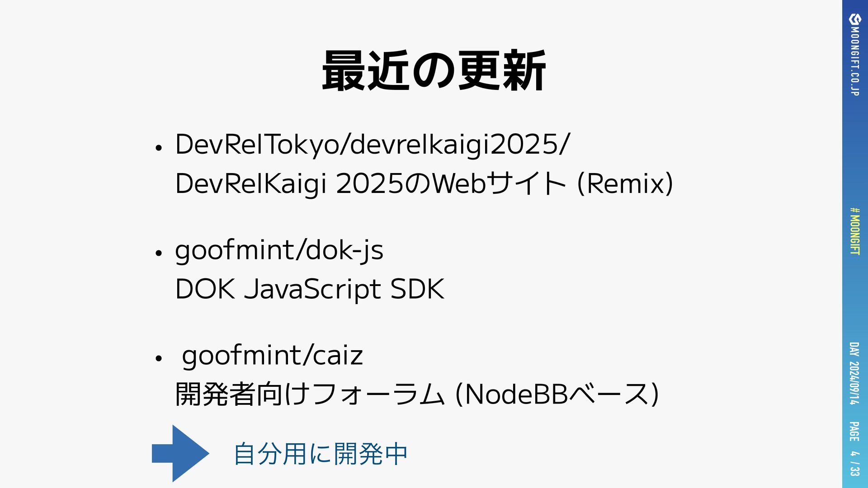The width and height of the screenshot is (868, 488).
Task: Click the DOK JavaScript SDK description
Action: click(310, 289)
